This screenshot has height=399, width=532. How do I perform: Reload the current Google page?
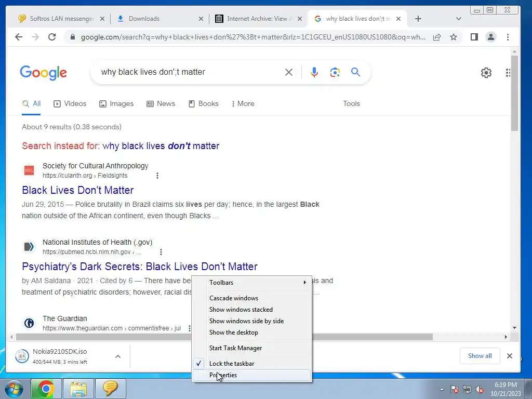[52, 37]
